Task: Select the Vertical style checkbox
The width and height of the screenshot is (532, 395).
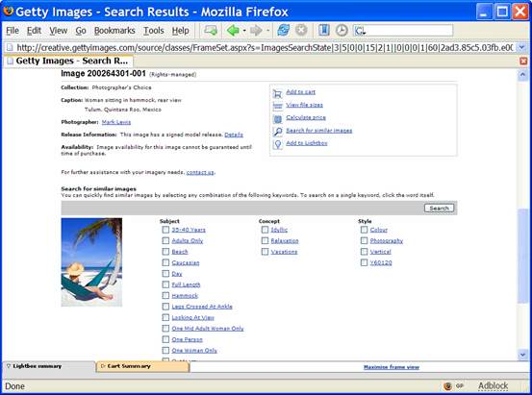Action: pyautogui.click(x=364, y=252)
